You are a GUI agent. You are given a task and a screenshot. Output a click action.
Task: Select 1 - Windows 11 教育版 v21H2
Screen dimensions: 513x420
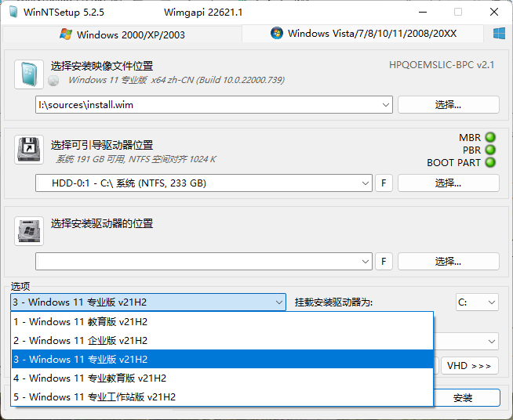(222, 321)
